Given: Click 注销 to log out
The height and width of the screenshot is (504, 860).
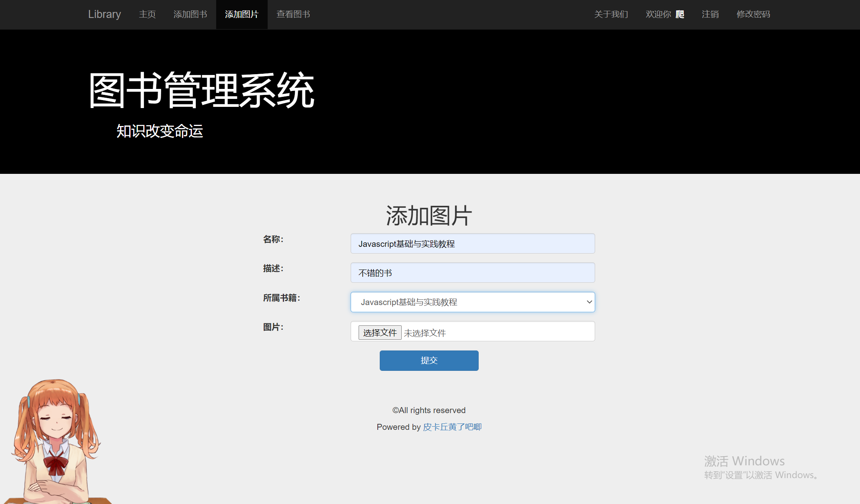Looking at the screenshot, I should [x=710, y=14].
